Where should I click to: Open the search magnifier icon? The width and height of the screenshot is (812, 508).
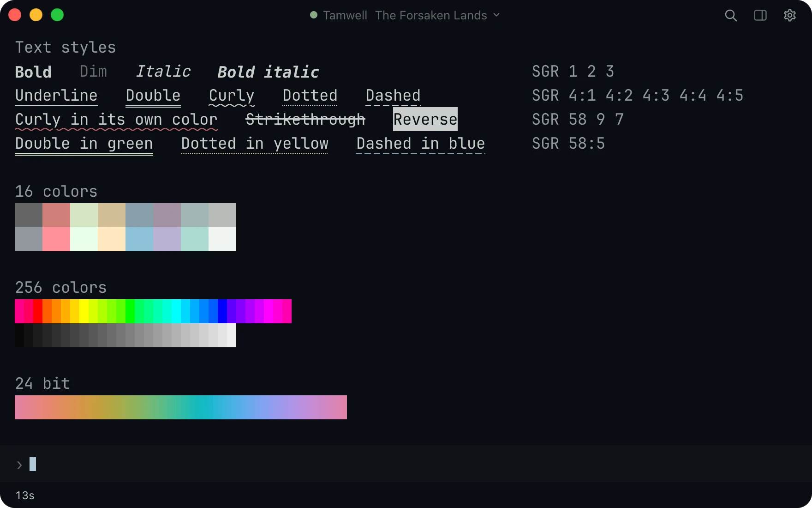coord(731,15)
